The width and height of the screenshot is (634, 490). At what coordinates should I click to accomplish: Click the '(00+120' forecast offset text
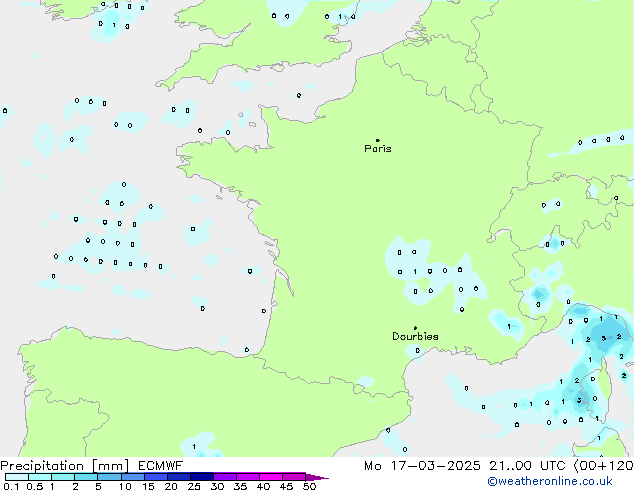(603, 466)
